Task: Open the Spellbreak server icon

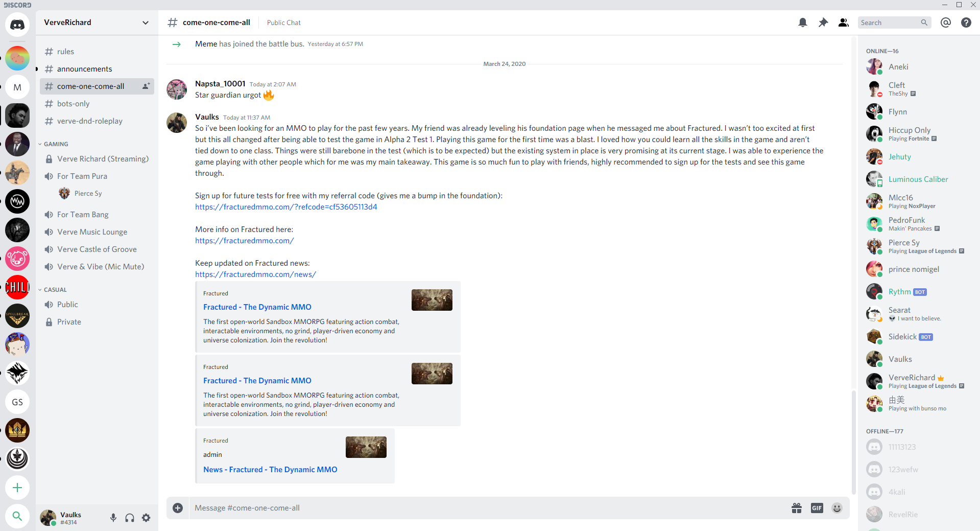Action: [x=17, y=316]
